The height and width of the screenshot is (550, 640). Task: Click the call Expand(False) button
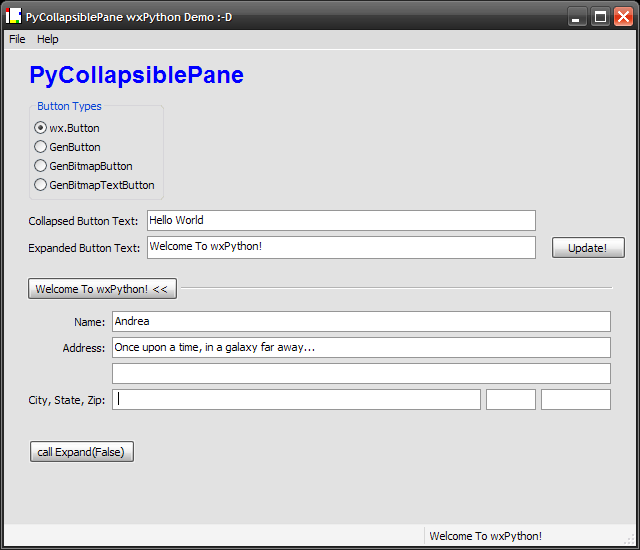[x=81, y=452]
